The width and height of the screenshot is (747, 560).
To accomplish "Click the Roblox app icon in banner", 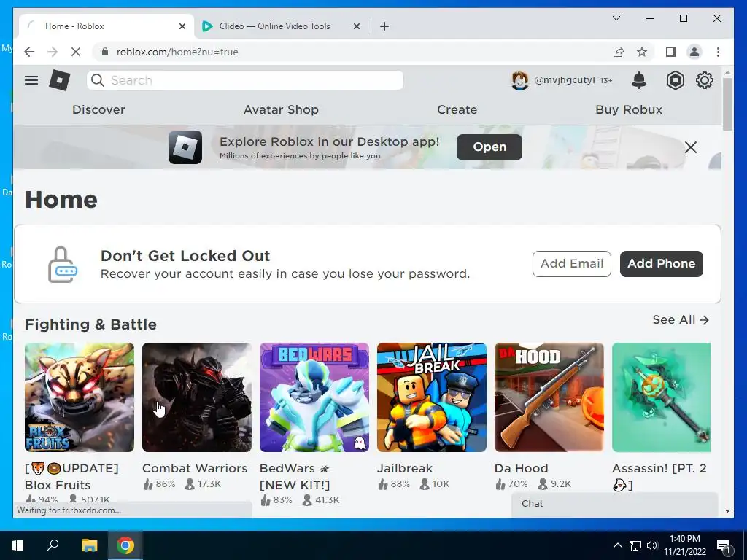I will (185, 147).
